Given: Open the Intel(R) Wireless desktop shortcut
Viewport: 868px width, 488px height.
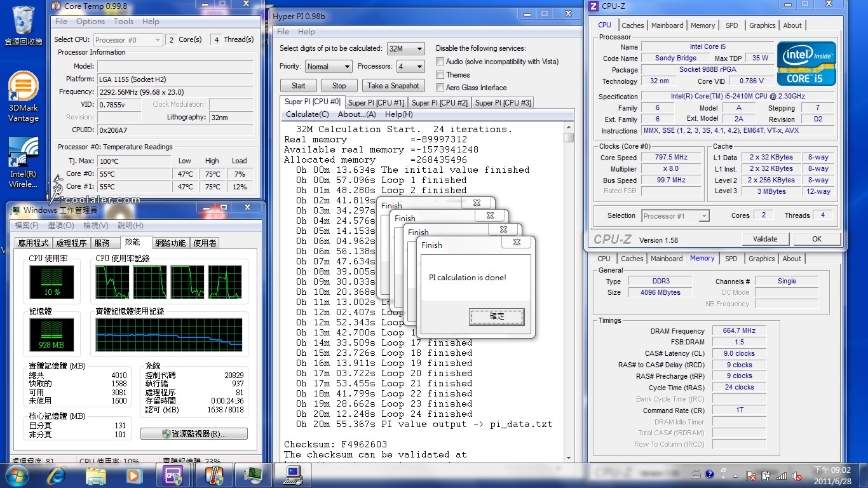Looking at the screenshot, I should [x=24, y=163].
